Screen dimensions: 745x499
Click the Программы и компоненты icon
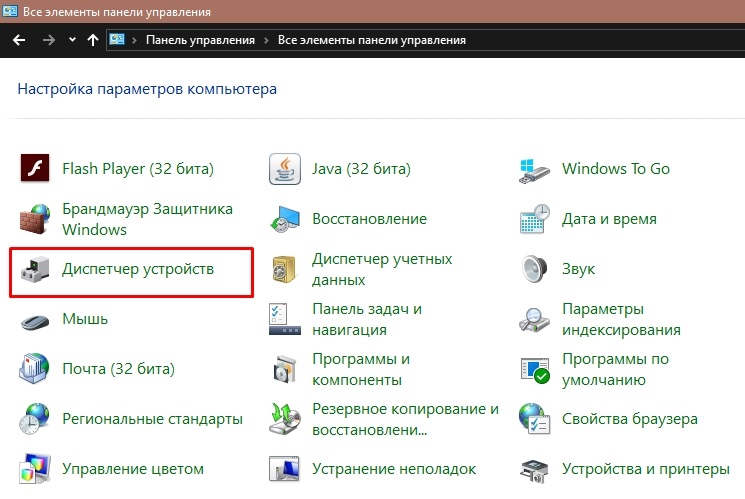point(285,369)
